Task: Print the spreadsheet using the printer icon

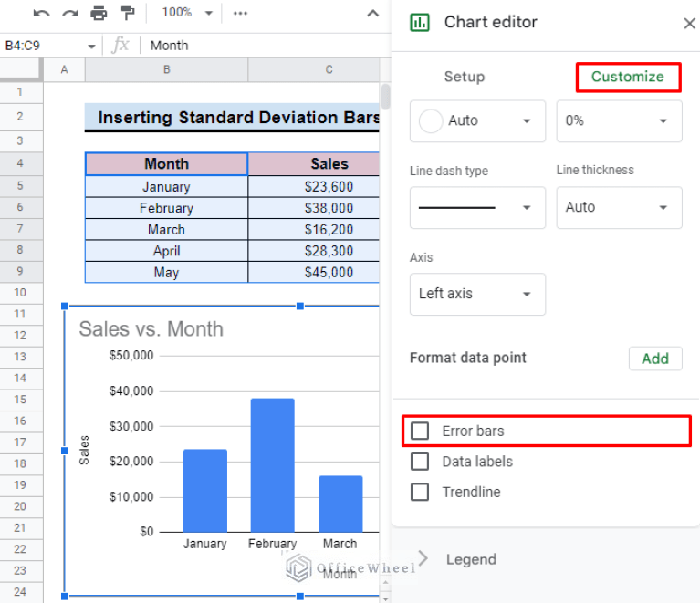Action: pos(99,14)
